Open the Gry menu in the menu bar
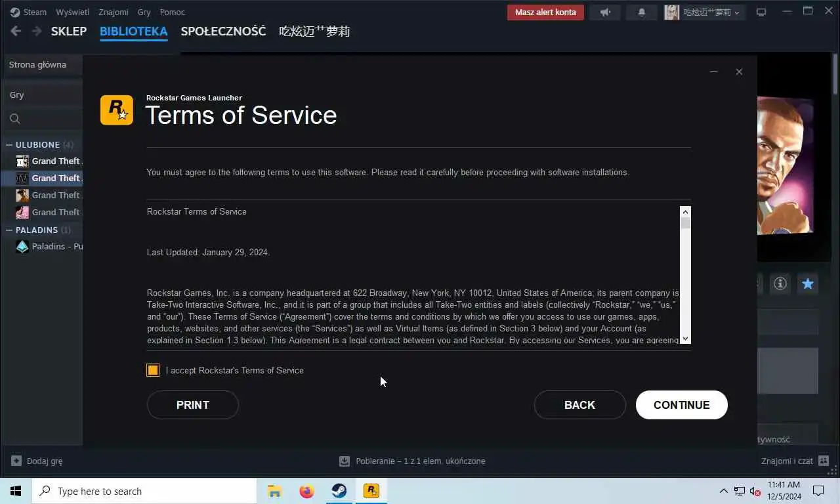The width and height of the screenshot is (840, 504). pyautogui.click(x=144, y=12)
